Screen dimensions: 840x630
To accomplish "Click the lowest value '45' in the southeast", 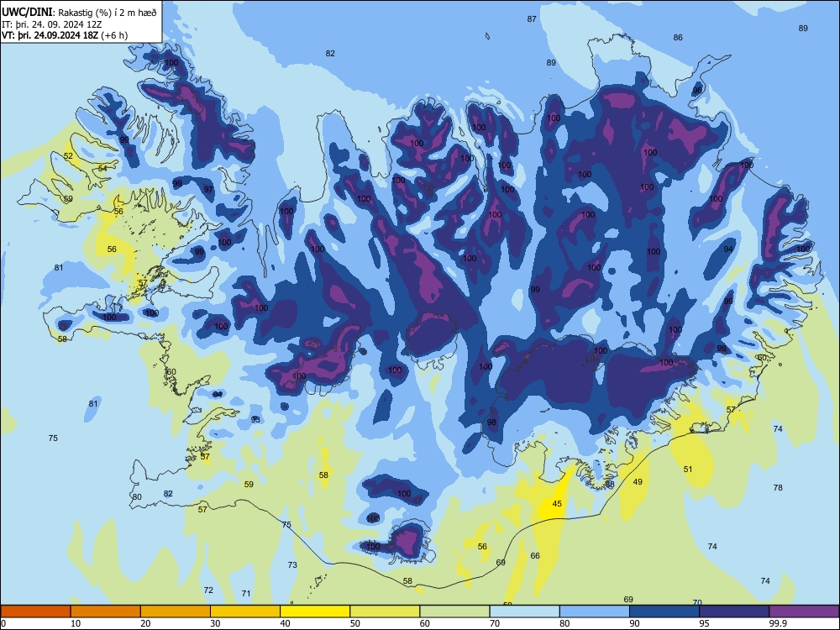I will click(557, 503).
